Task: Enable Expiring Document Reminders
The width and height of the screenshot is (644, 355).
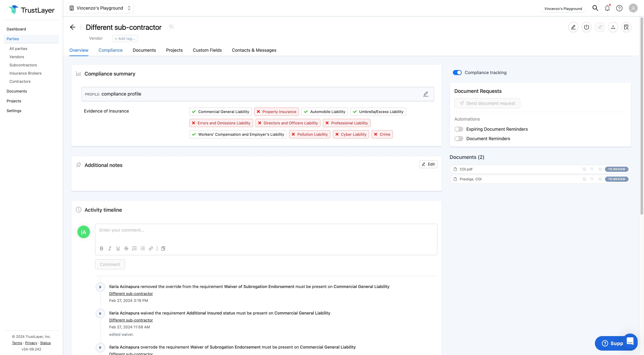Action: [x=459, y=129]
